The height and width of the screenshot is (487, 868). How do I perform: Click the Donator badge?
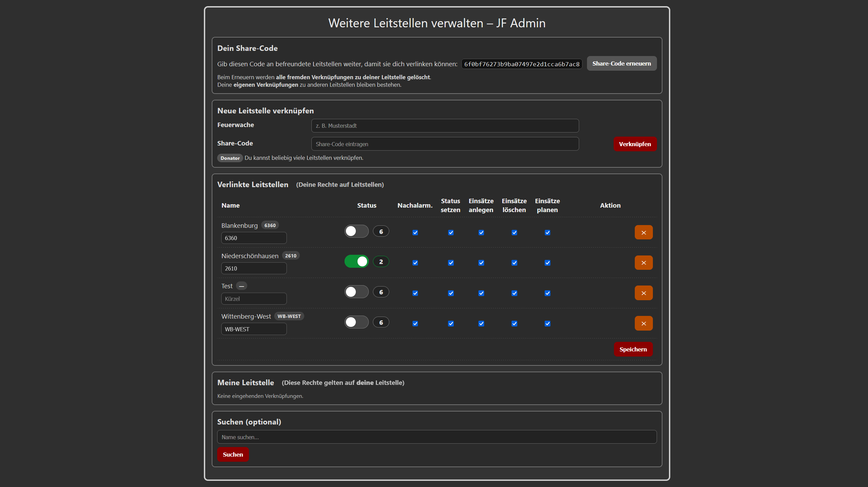(x=230, y=158)
